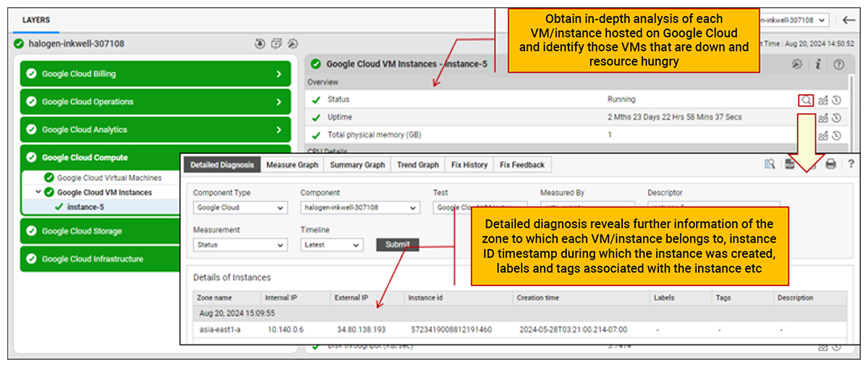Open history clock icon in Uptime row
This screenshot has height=367, width=868.
(x=836, y=117)
